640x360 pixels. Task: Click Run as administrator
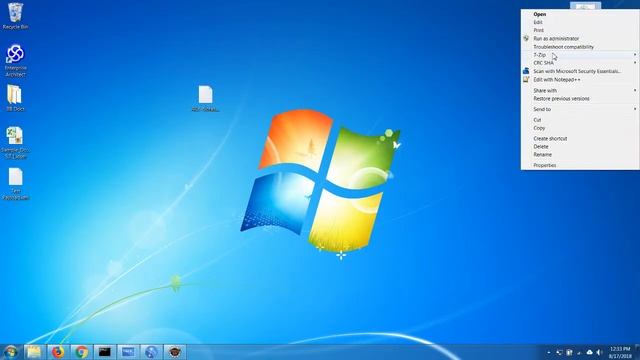point(580,39)
